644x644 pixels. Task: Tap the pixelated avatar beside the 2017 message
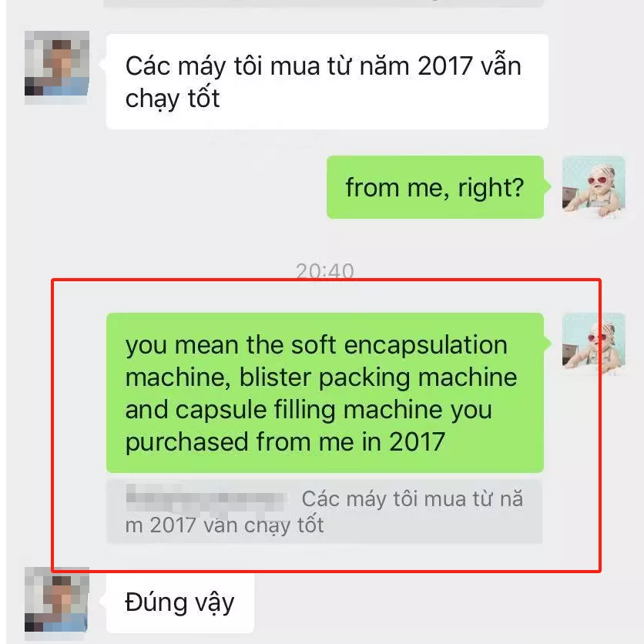click(x=57, y=63)
